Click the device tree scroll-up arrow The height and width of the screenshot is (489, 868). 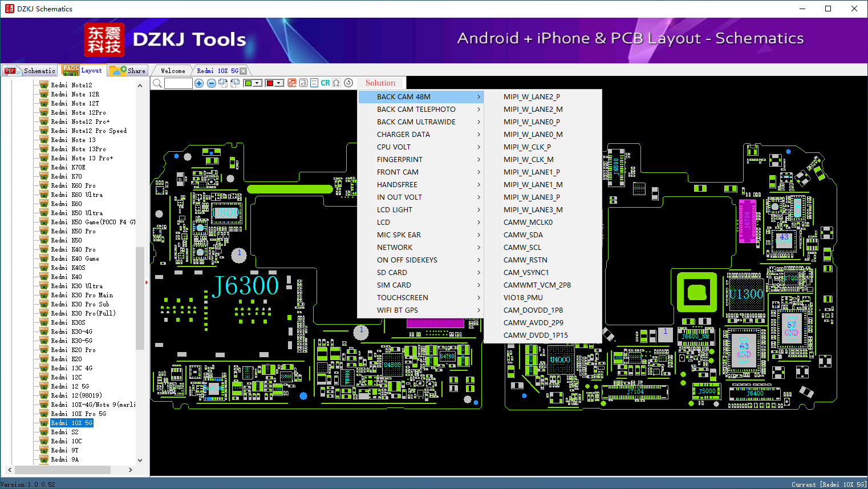[140, 86]
